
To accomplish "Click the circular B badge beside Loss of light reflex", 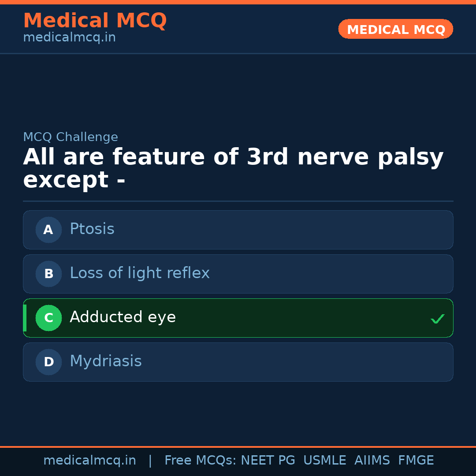I will point(48,274).
